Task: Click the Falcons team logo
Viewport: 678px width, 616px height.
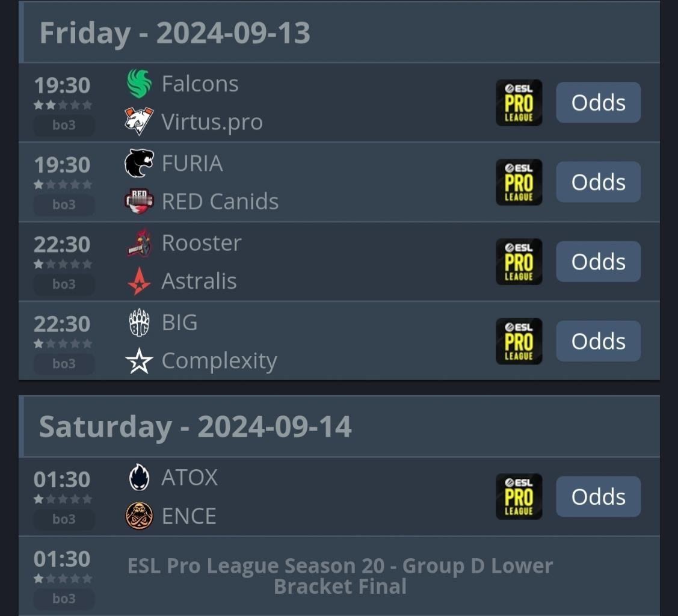Action: (139, 84)
